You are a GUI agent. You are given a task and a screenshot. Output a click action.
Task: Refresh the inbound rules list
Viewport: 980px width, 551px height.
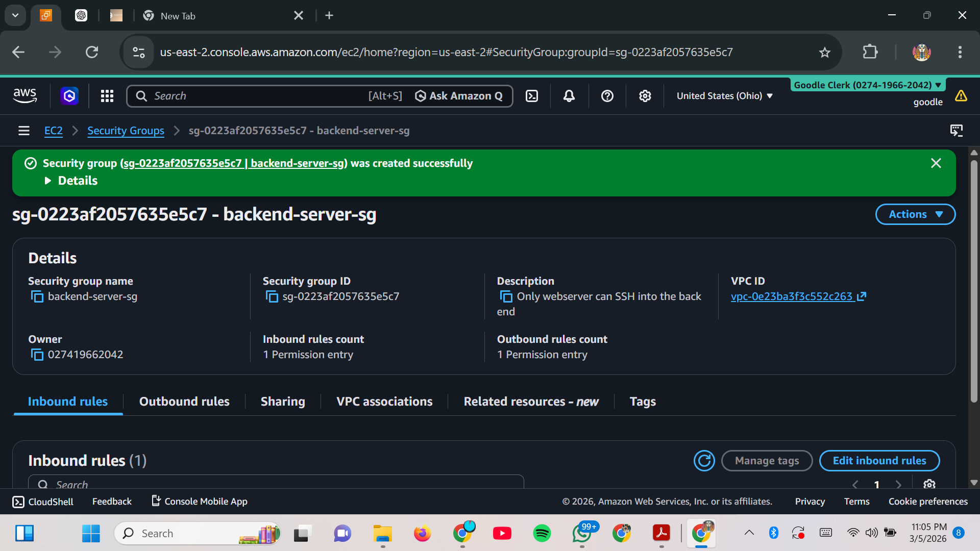704,461
